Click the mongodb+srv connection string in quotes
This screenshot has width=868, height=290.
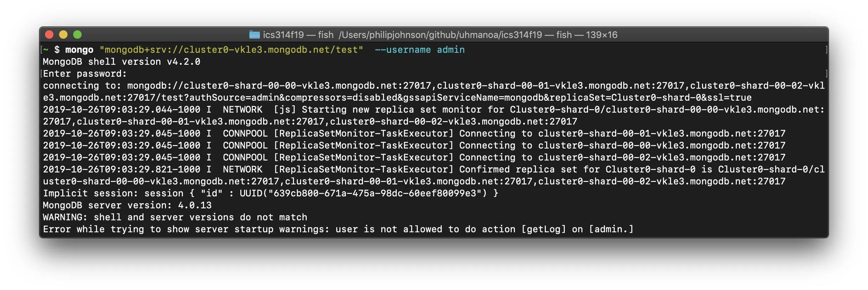point(231,50)
